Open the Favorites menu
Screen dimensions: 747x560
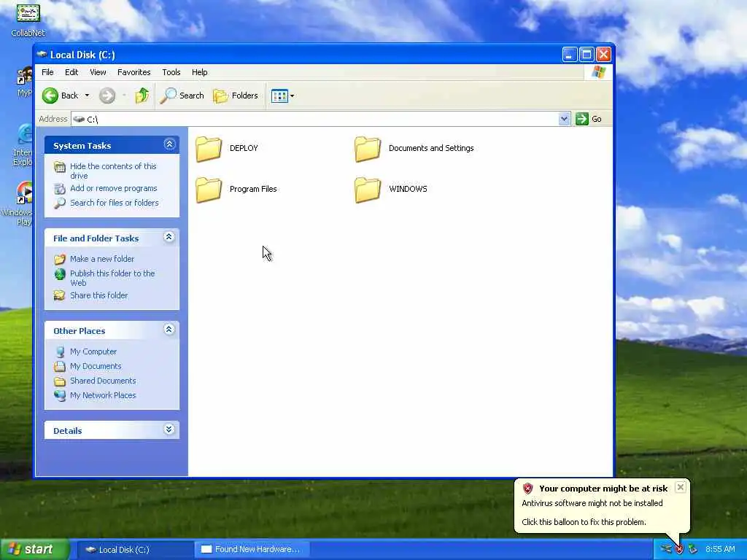(134, 72)
